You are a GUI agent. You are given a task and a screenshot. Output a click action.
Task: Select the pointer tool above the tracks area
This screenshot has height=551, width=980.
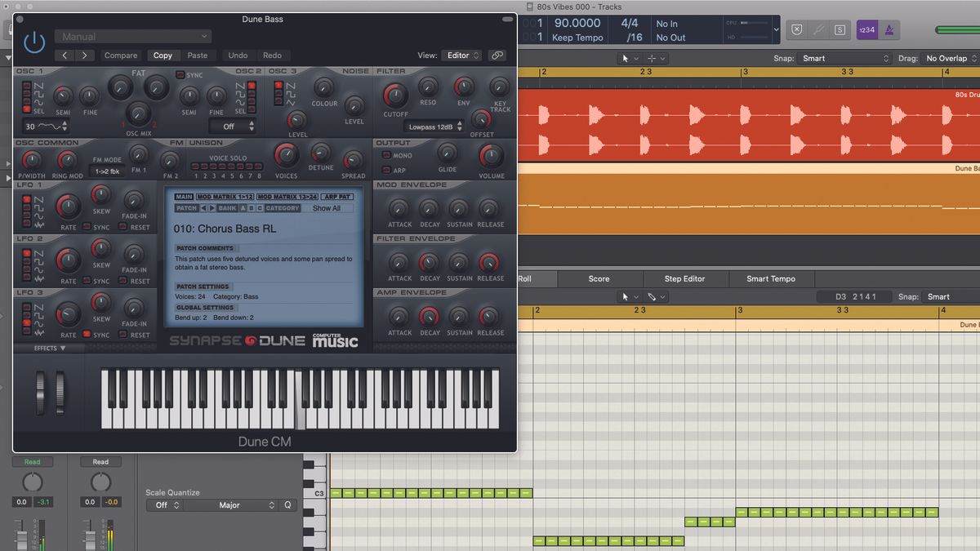click(626, 58)
